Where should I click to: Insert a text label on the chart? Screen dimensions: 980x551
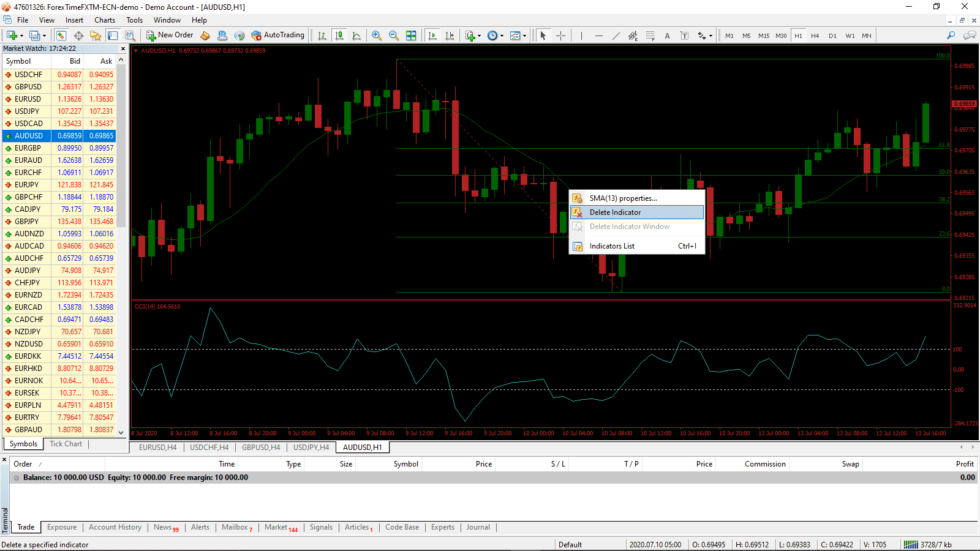684,35
